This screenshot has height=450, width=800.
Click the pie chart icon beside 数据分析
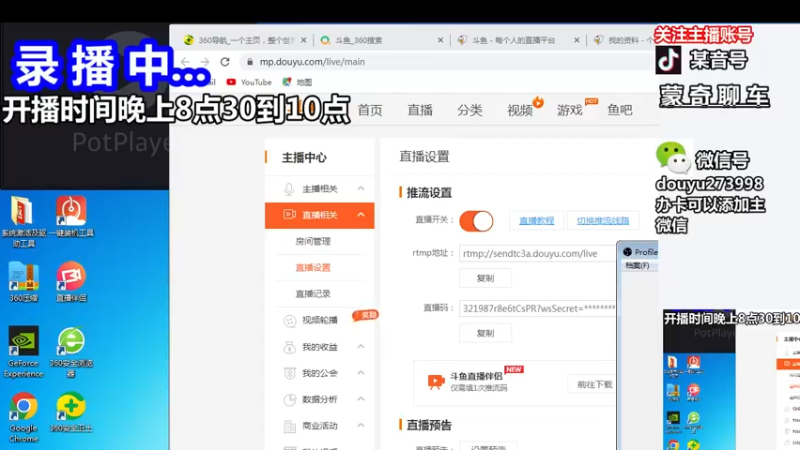[289, 399]
